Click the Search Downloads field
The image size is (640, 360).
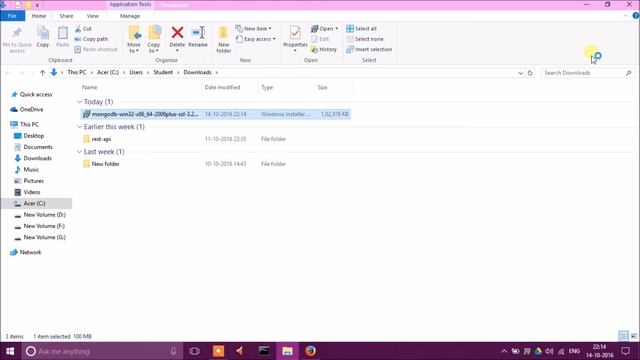click(588, 73)
